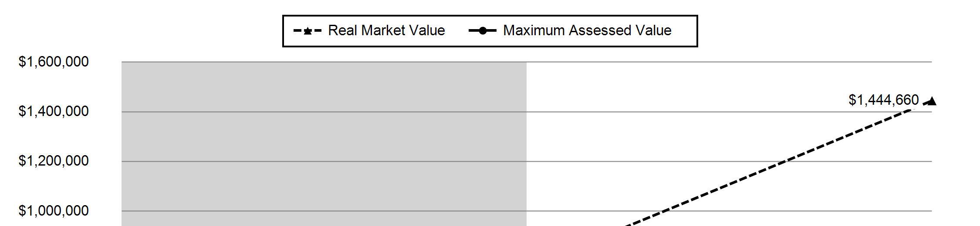Click the $1,400,000 gridline within the gray region
The image size is (980, 226).
click(324, 112)
